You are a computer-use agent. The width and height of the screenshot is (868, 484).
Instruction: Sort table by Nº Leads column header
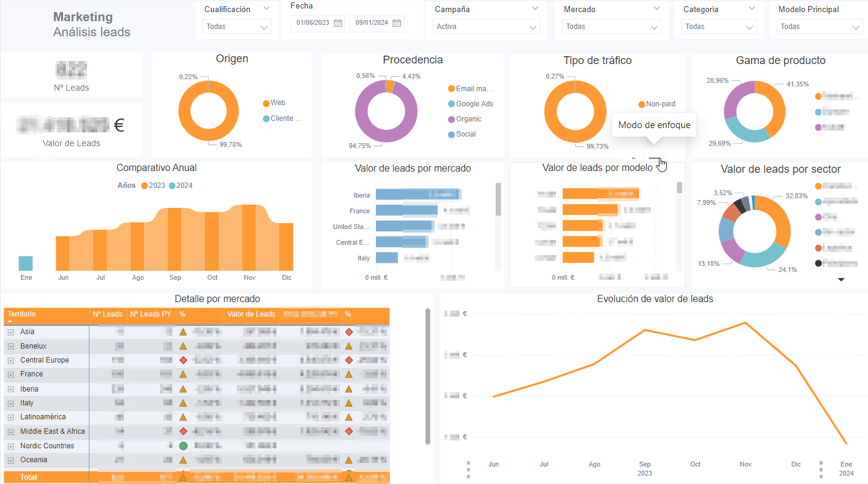click(x=108, y=314)
